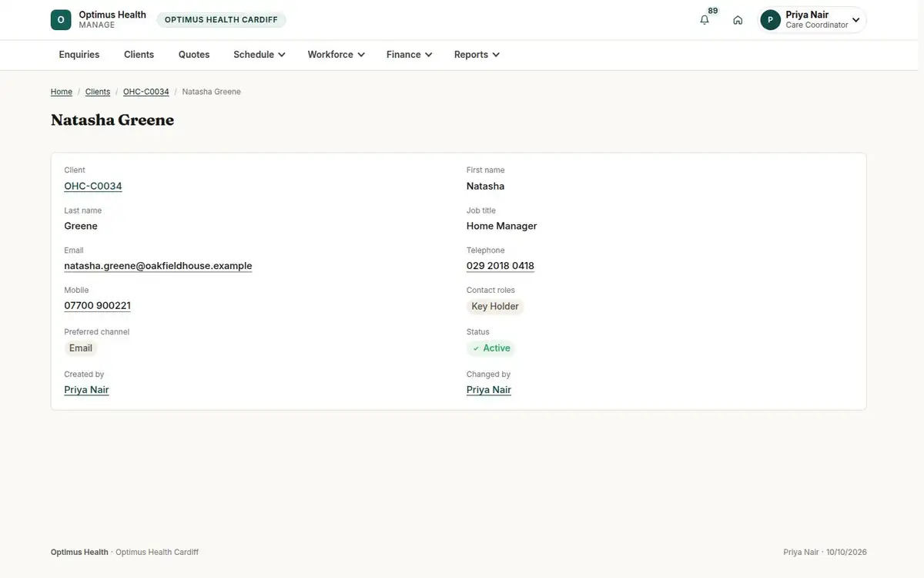Click the Email preferred channel tag
This screenshot has height=578, width=924.
pos(81,348)
